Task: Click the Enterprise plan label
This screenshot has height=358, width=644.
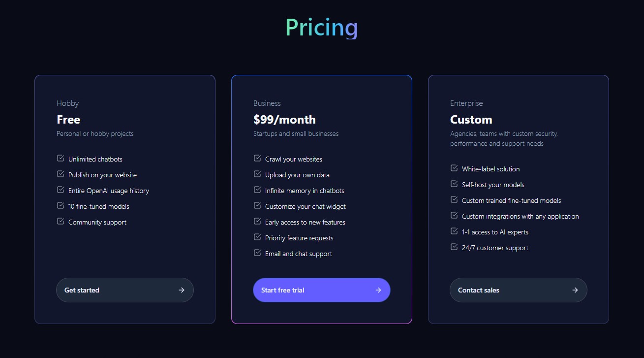Action: click(466, 103)
